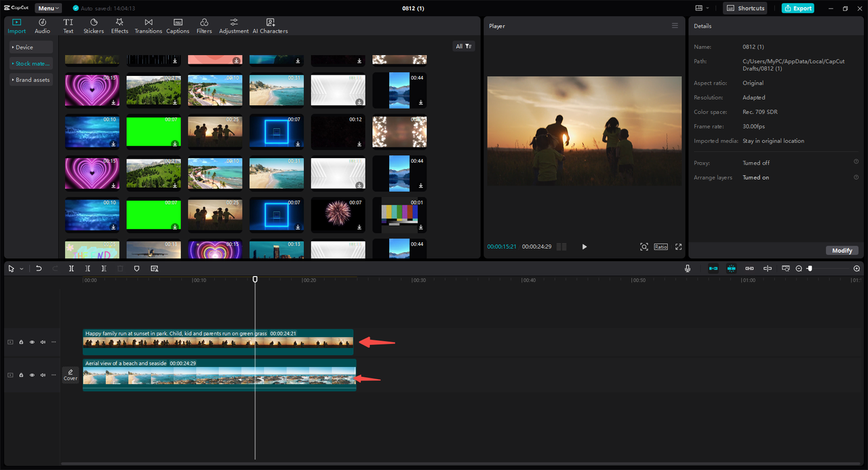This screenshot has width=868, height=470.
Task: Select the Happy family run clip
Action: point(218,342)
